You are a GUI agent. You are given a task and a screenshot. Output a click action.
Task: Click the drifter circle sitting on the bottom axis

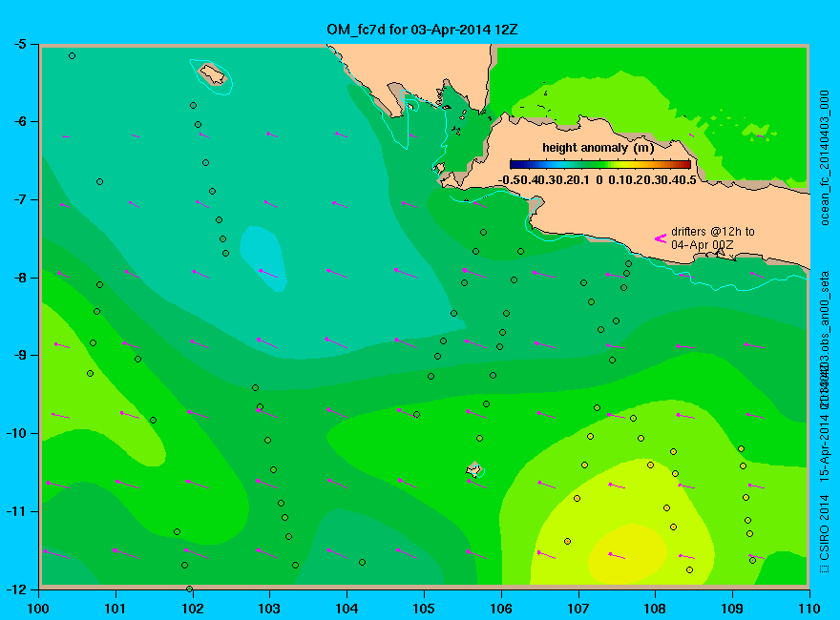click(189, 589)
